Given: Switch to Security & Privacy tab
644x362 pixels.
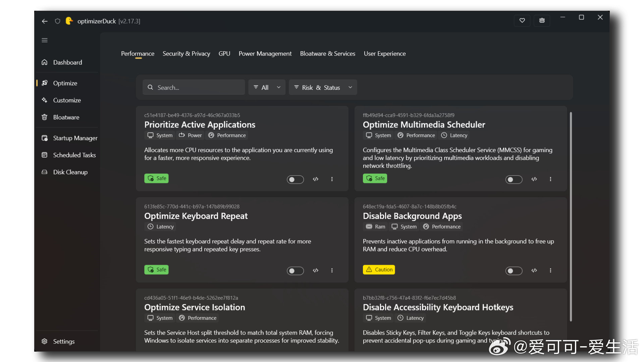Looking at the screenshot, I should [x=186, y=54].
